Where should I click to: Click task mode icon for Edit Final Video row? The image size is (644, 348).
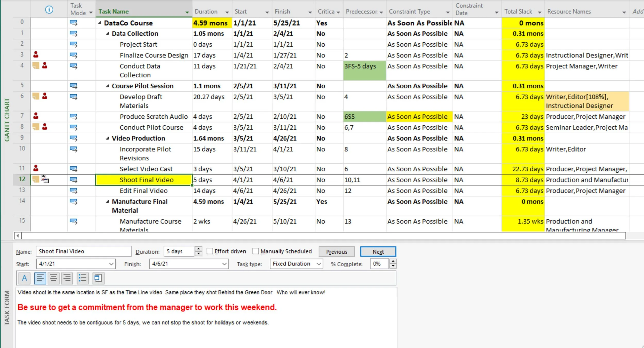73,191
